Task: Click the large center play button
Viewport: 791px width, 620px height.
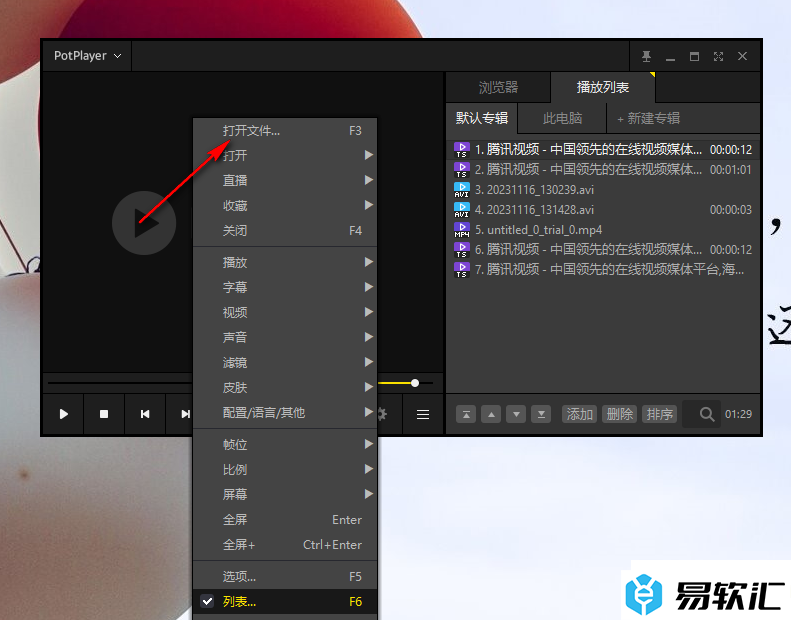Action: [144, 222]
